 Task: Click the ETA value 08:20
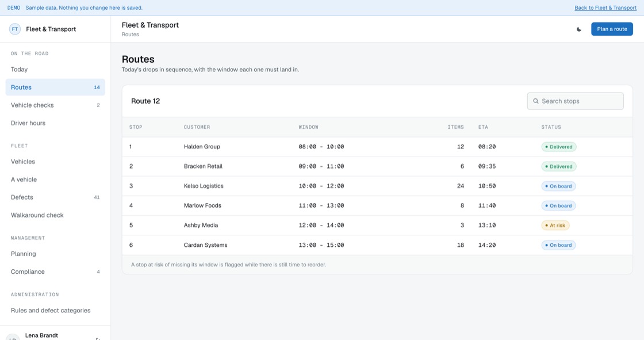[486, 147]
